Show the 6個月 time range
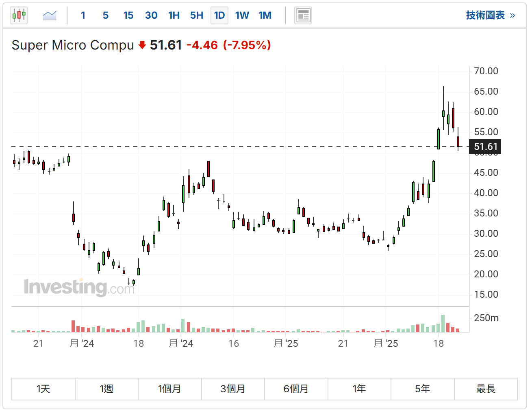Image resolution: width=532 pixels, height=413 pixels. coord(296,389)
